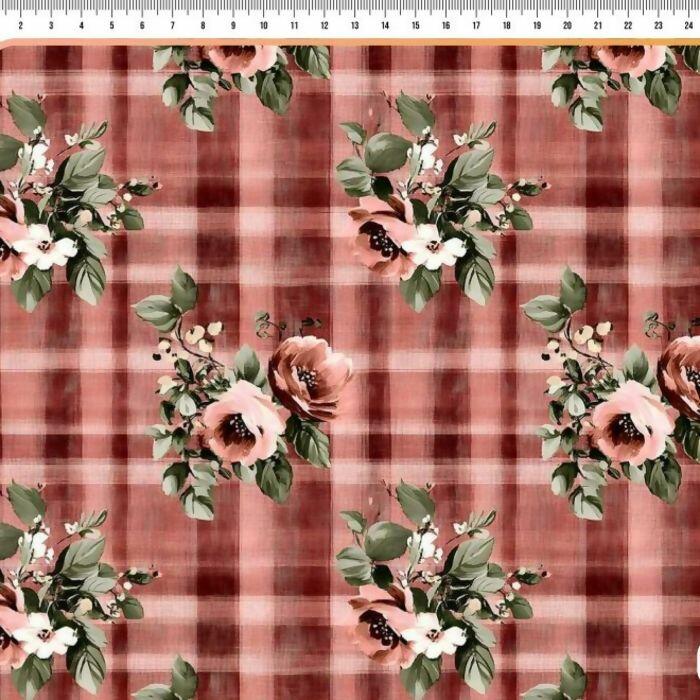Click the white flower in the upper-left bouquet

coord(45,246)
